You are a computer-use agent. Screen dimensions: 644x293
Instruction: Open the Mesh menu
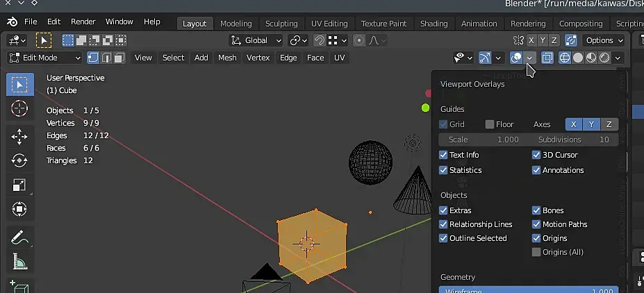pos(227,58)
